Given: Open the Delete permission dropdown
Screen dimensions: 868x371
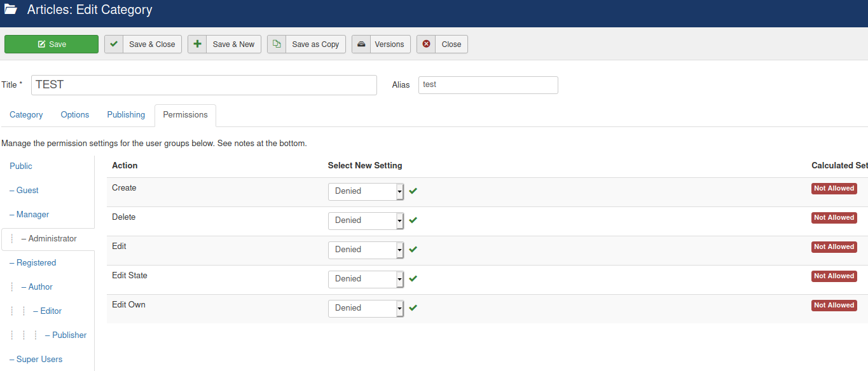Looking at the screenshot, I should click(366, 220).
